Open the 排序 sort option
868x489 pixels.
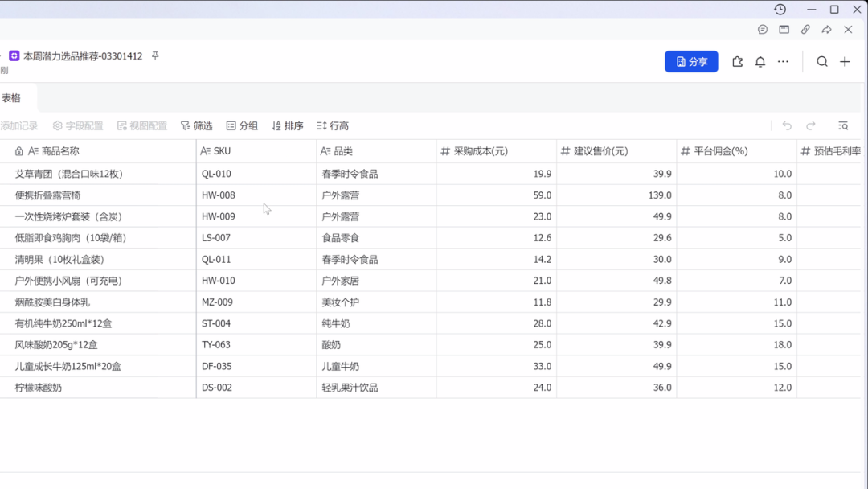point(288,126)
